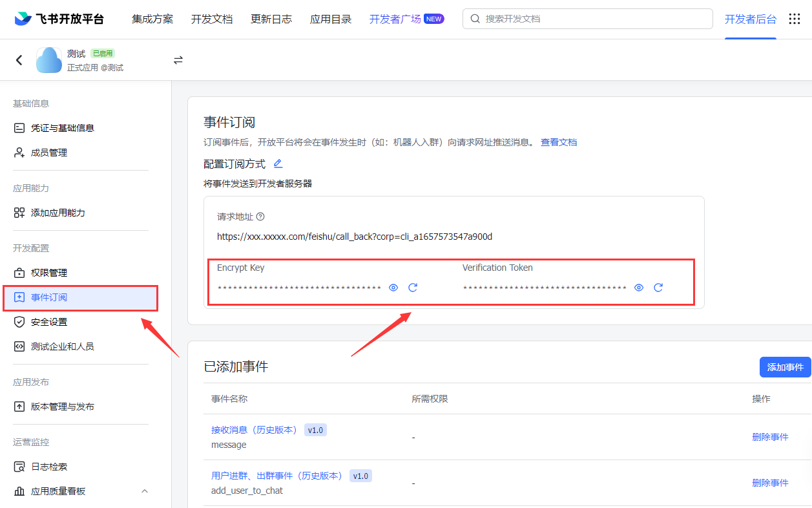This screenshot has height=508, width=812.
Task: Click the switch application icon
Action: click(178, 60)
